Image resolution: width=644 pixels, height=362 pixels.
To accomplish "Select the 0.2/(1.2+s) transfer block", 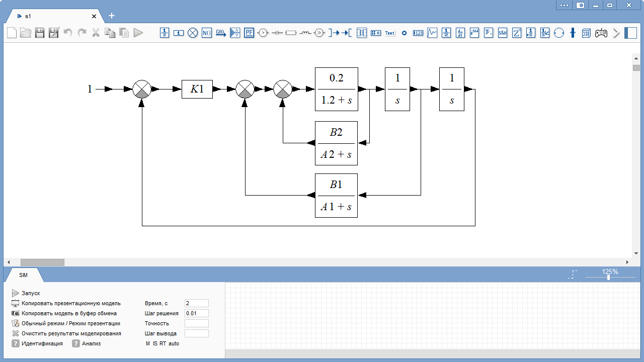I will pyautogui.click(x=337, y=89).
